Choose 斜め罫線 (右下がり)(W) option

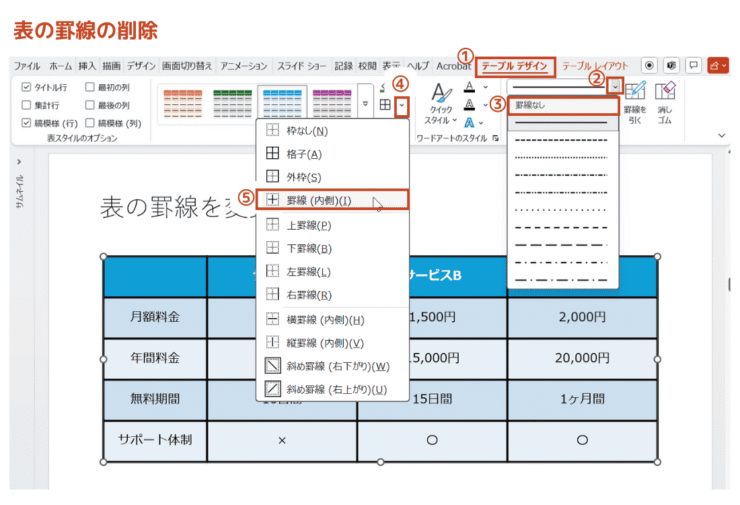coord(332,366)
